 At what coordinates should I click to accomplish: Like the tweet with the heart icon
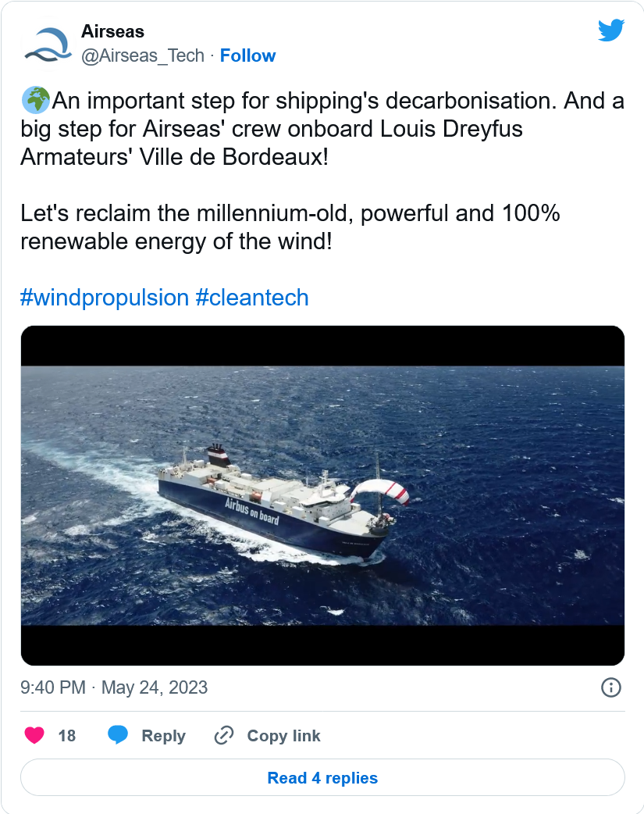click(34, 735)
